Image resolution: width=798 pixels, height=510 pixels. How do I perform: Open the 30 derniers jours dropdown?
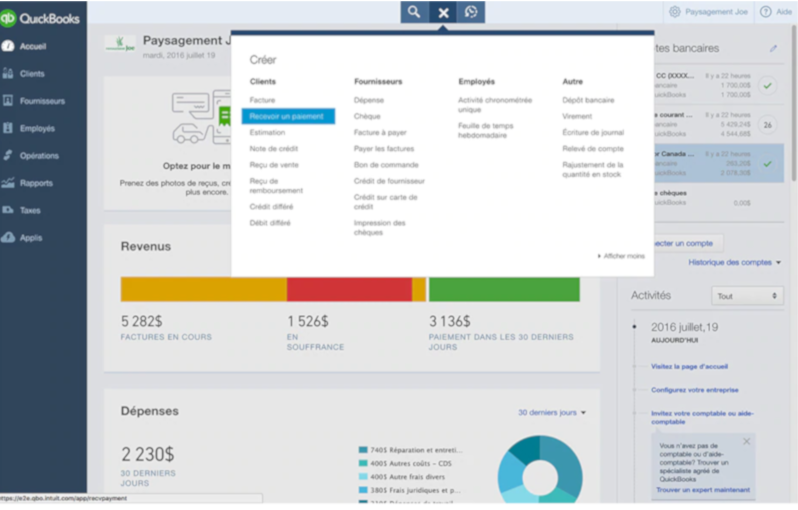coord(552,413)
